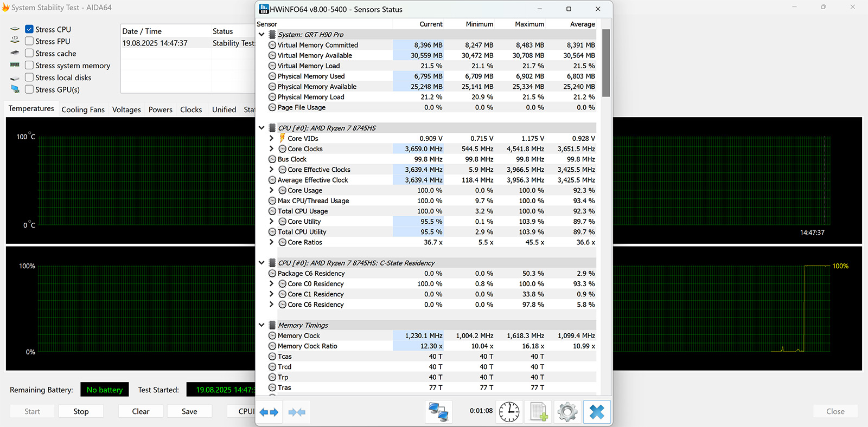Click the lightning icon next to Core VIDs

point(282,138)
